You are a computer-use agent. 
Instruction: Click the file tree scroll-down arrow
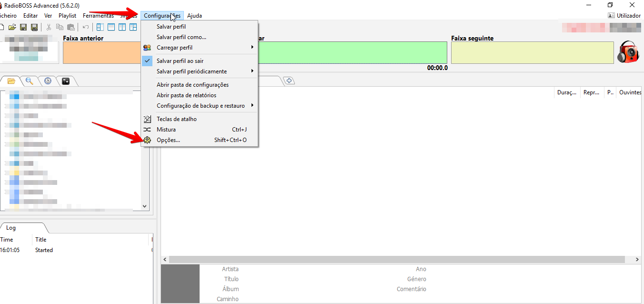coord(145,206)
